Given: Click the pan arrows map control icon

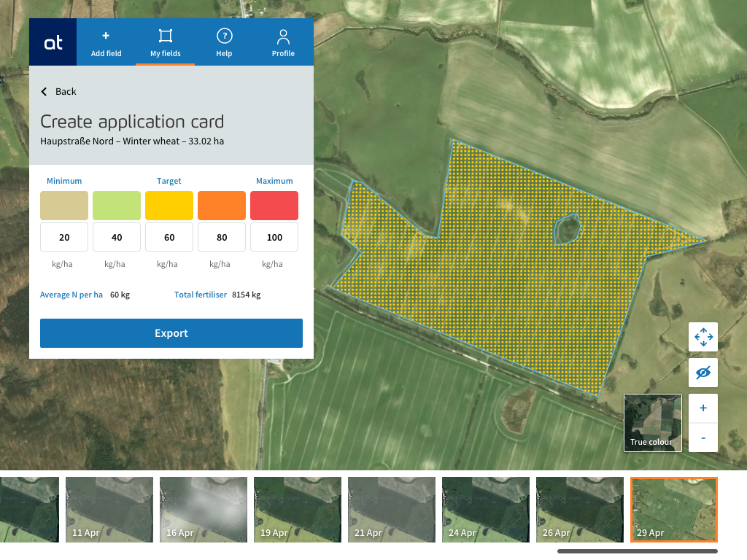Looking at the screenshot, I should coord(703,337).
